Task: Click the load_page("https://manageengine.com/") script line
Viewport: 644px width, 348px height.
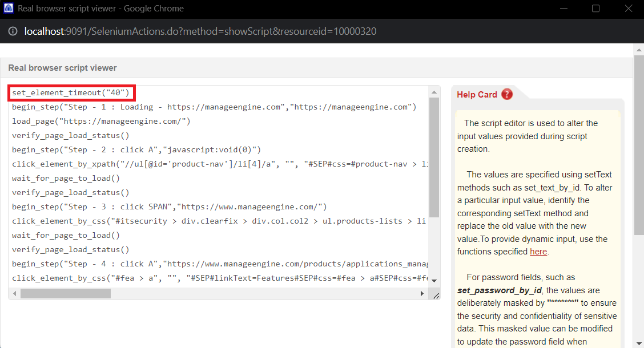Action: click(101, 121)
